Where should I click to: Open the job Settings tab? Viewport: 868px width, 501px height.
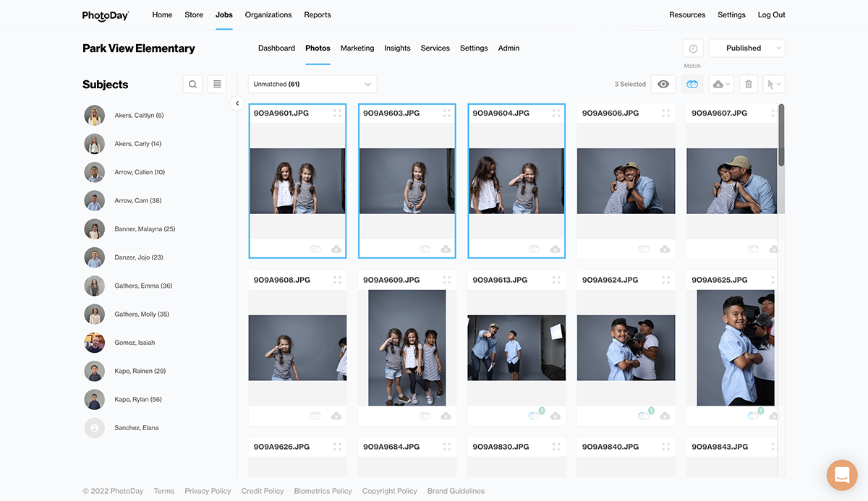pos(474,48)
